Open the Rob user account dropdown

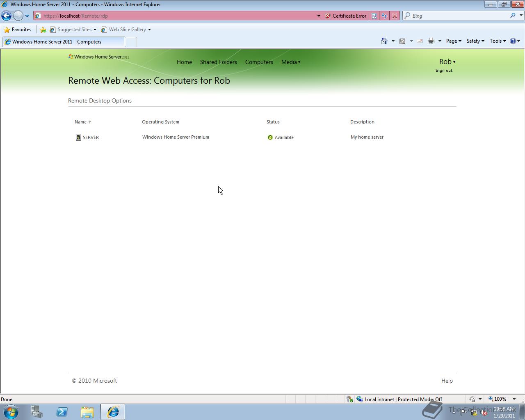(x=447, y=62)
